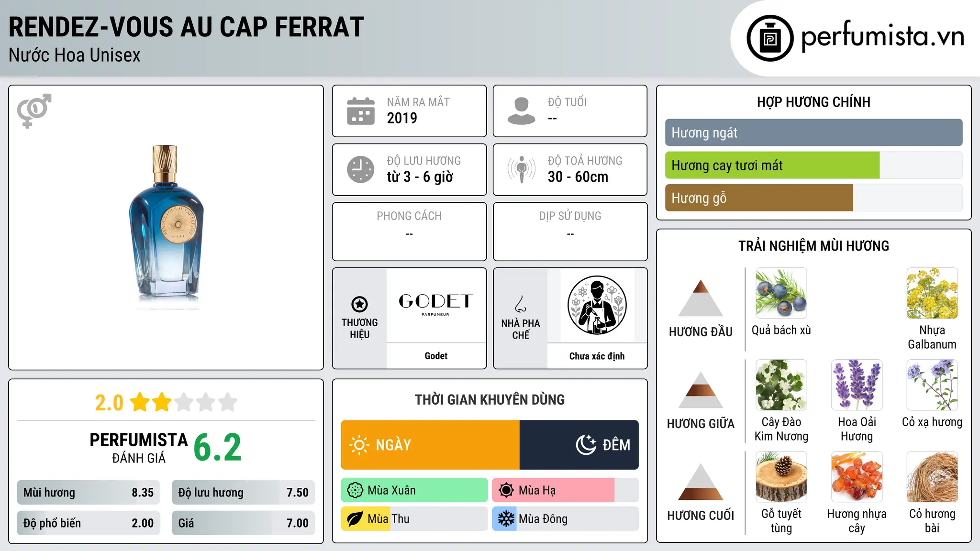Click the release year 2019

coord(402,118)
